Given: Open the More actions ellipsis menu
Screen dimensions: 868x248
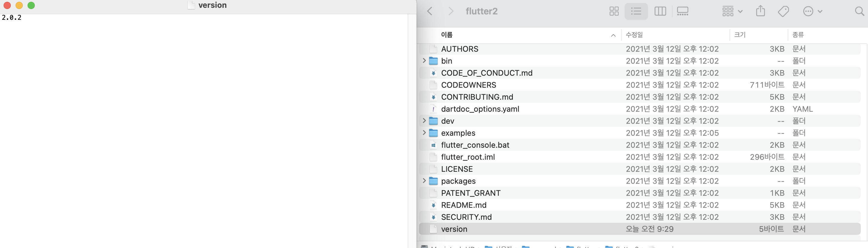Looking at the screenshot, I should (x=813, y=11).
